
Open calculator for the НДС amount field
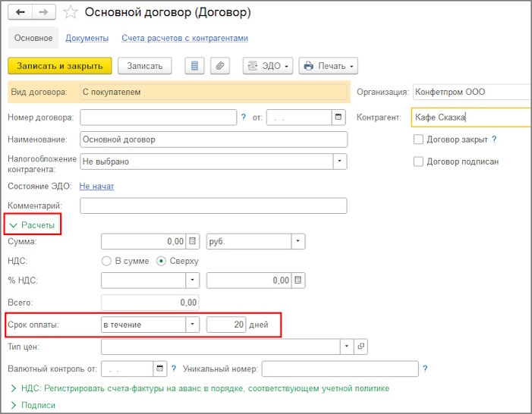[298, 281]
